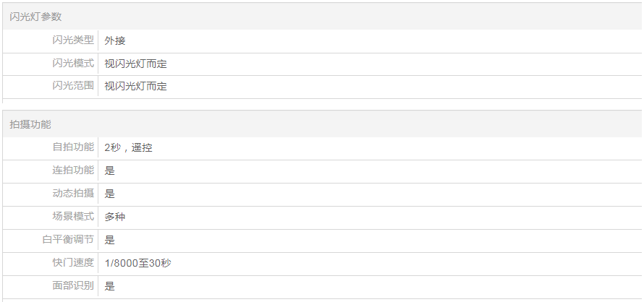
Task: Click the 多种 scene mode value
Action: click(x=115, y=217)
